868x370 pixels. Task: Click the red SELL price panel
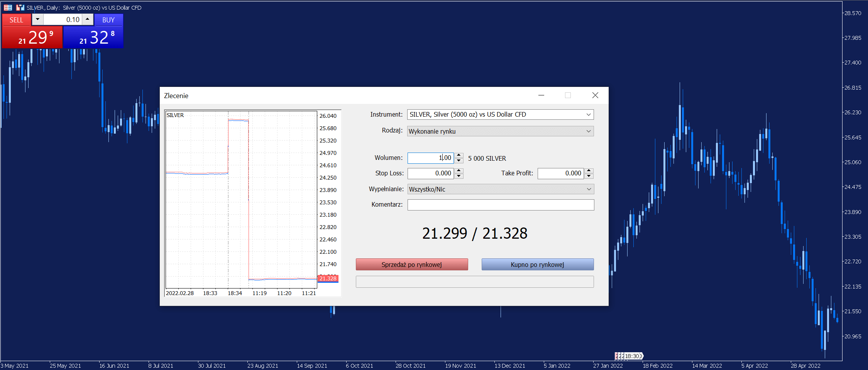coord(32,37)
